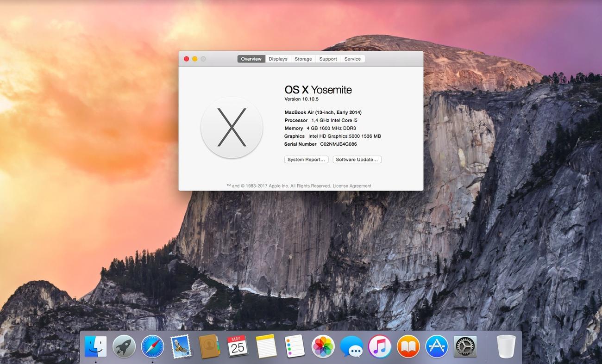The height and width of the screenshot is (364, 602).
Task: Click the OS X Yosemite X logo
Action: pos(232,127)
